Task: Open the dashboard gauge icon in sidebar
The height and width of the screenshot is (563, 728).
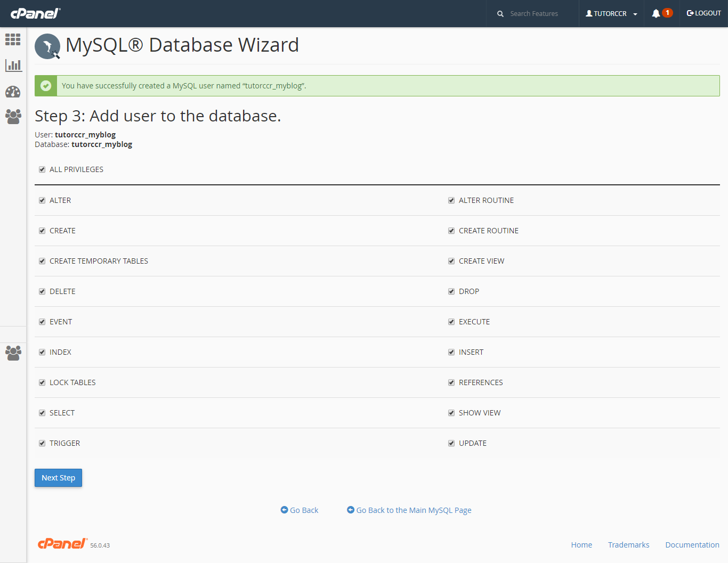Action: 13,92
